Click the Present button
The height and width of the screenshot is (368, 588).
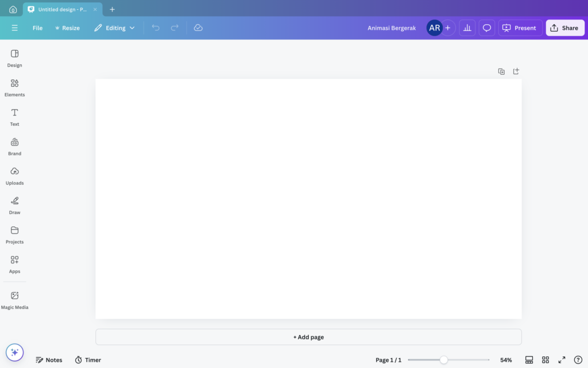[x=520, y=28]
